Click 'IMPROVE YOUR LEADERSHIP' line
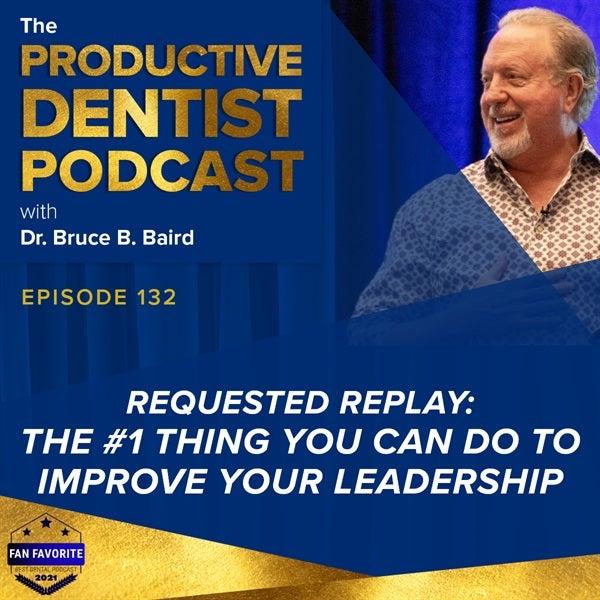 coord(301,481)
